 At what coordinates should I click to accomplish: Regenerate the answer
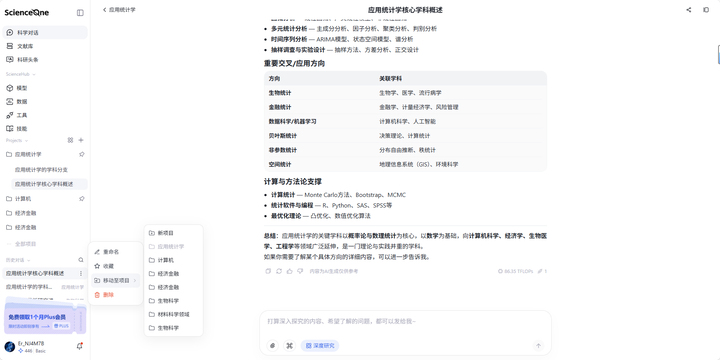[279, 271]
